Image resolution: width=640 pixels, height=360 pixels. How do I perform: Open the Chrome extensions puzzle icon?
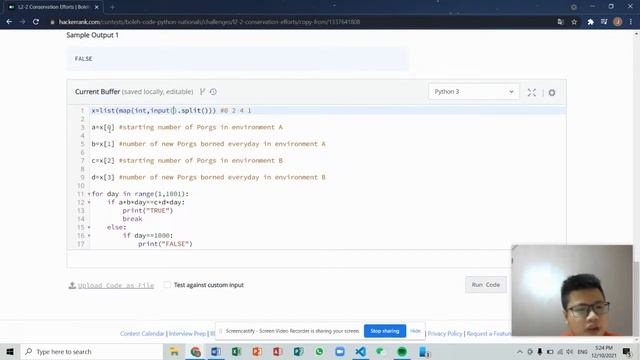(x=590, y=22)
